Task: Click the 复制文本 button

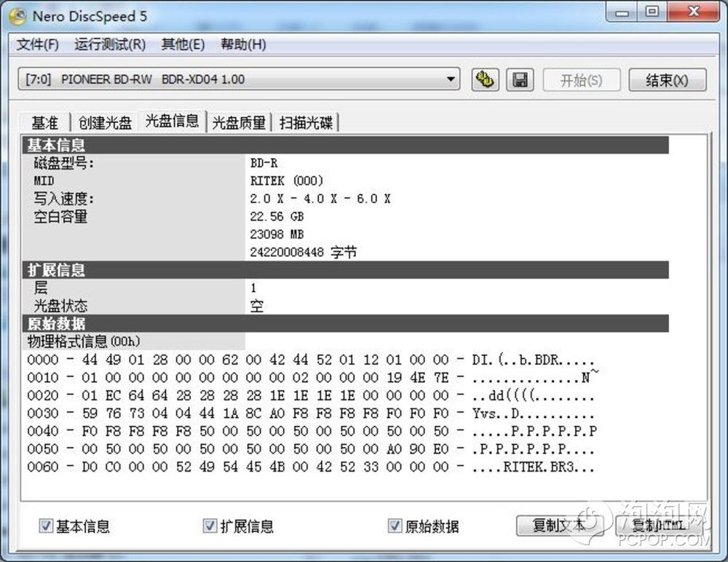Action: [x=559, y=526]
